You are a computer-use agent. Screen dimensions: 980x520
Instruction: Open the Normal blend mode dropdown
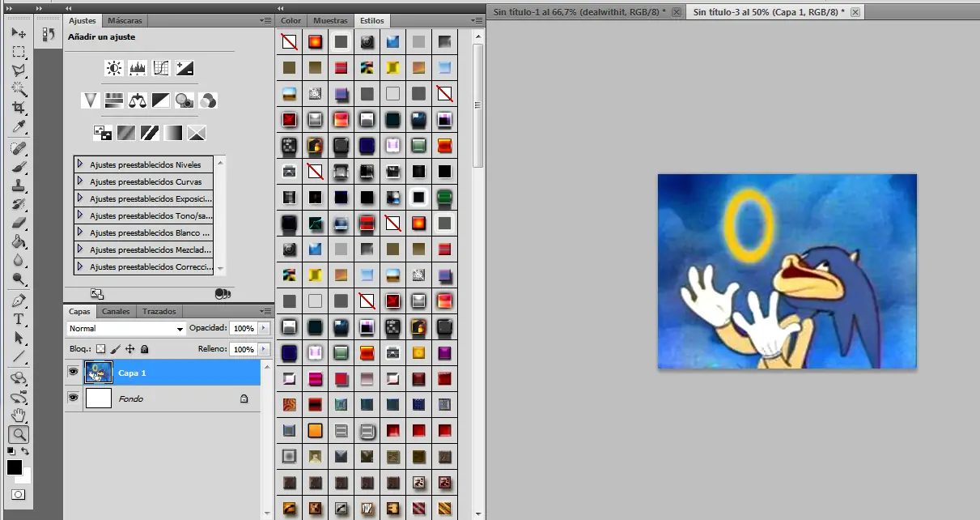126,329
